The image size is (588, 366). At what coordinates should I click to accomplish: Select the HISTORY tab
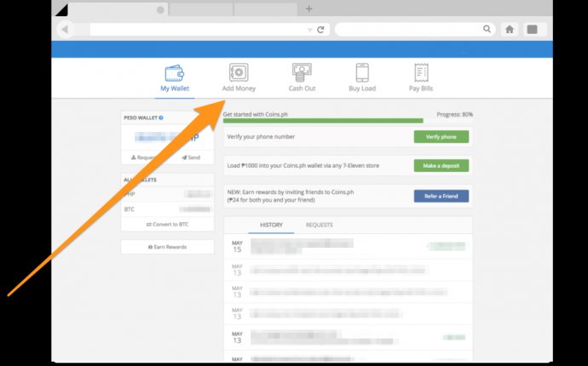271,225
